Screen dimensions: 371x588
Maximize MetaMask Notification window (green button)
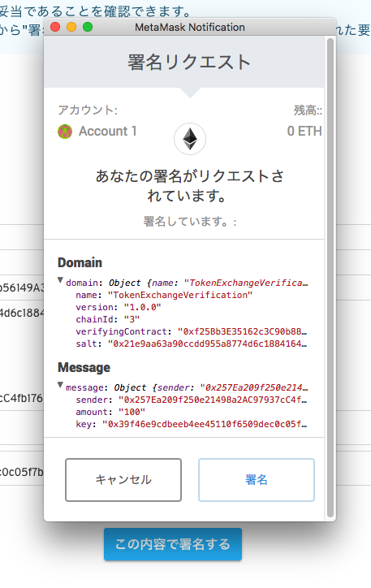tap(88, 27)
